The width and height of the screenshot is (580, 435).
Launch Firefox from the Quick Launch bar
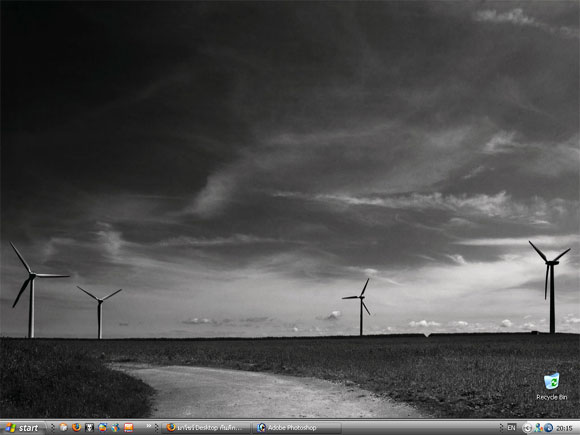77,427
